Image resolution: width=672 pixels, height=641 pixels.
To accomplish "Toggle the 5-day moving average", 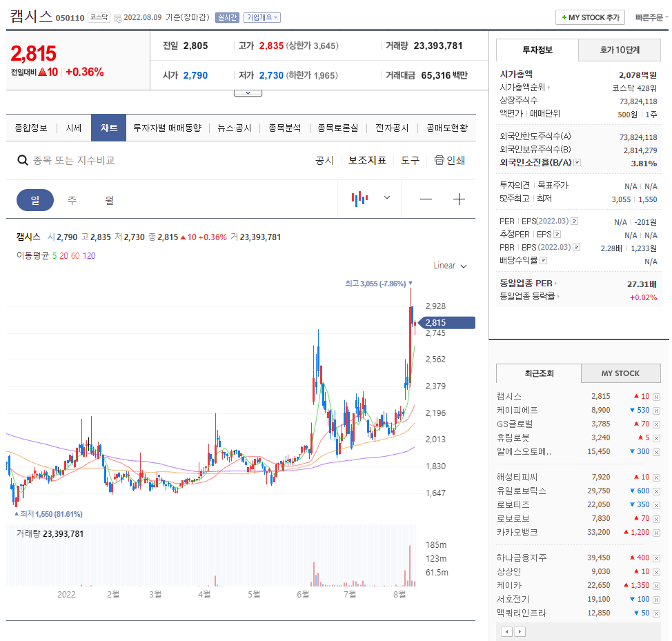I will pos(55,256).
